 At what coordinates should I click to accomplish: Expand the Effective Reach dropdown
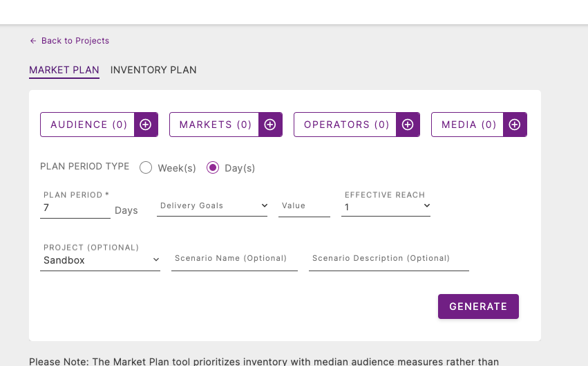tap(386, 207)
